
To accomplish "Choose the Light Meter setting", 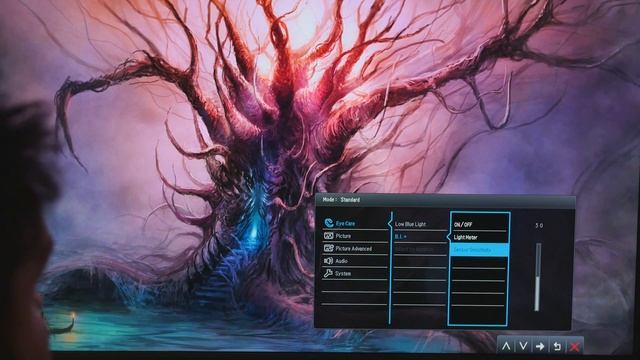I will click(465, 237).
